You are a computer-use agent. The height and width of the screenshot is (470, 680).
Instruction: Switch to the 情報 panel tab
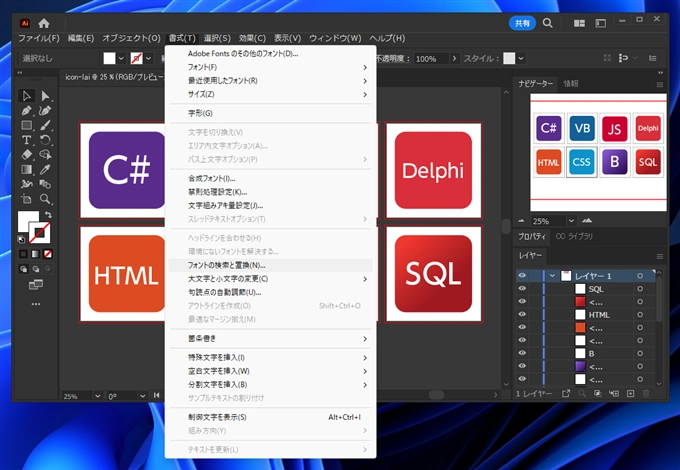(571, 83)
